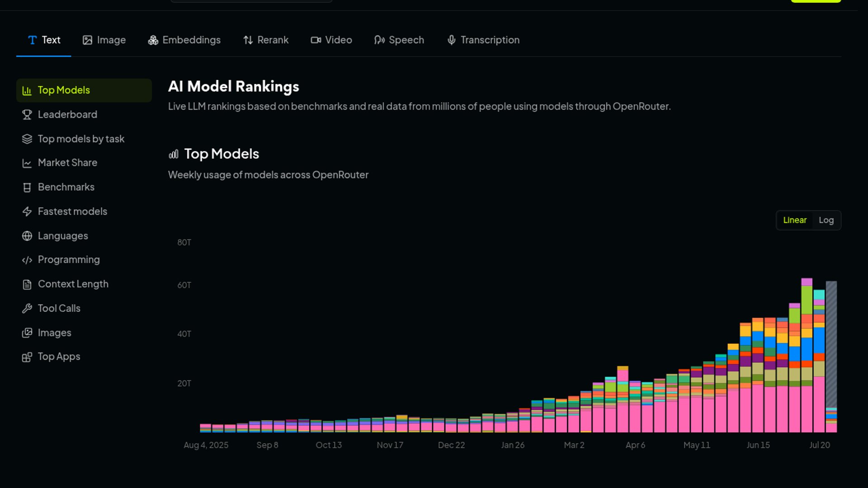The height and width of the screenshot is (488, 868).
Task: Switch chart scale to Log
Action: point(826,220)
